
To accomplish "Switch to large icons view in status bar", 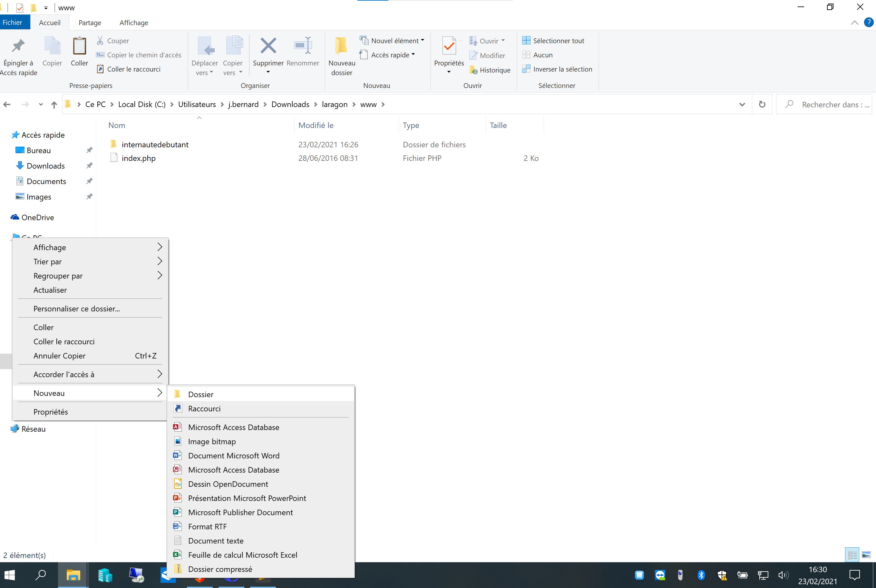I will (866, 554).
